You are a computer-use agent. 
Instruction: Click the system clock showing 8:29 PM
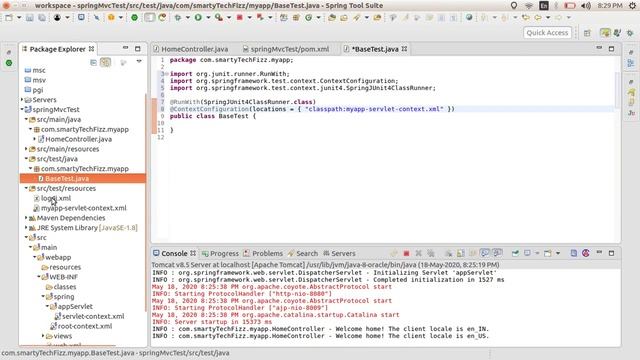tap(610, 6)
